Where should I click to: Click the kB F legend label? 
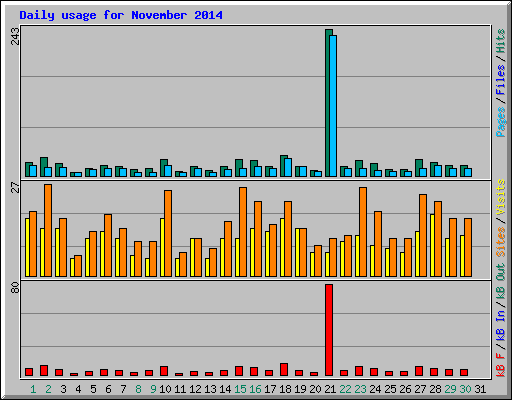[x=501, y=365]
